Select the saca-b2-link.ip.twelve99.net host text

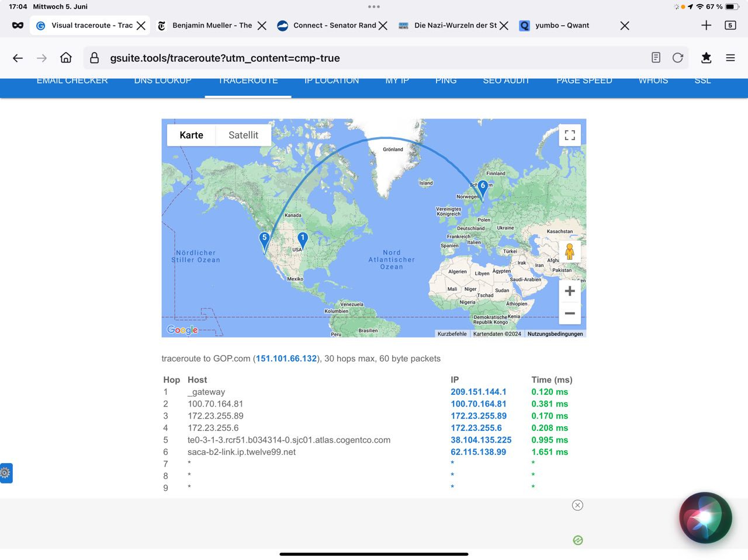click(x=241, y=452)
